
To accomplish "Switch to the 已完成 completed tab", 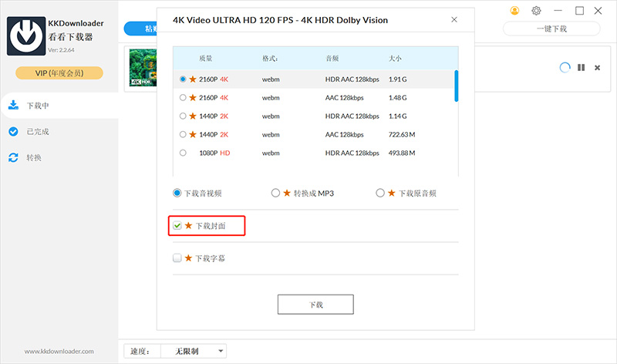I will (39, 131).
